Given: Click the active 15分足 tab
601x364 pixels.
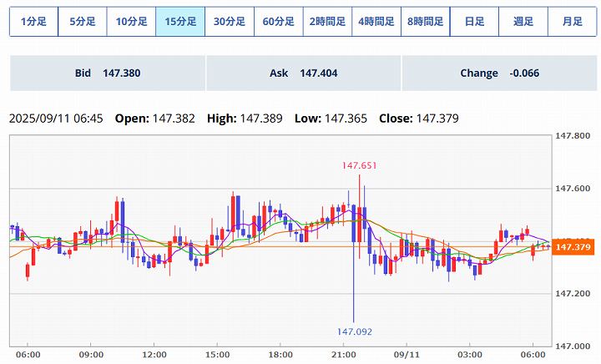Looking at the screenshot, I should click(x=180, y=22).
